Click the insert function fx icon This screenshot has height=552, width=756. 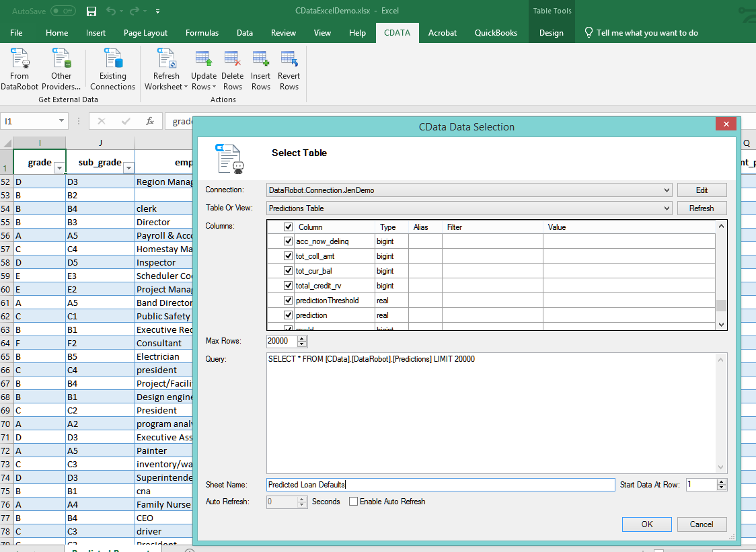click(x=150, y=121)
